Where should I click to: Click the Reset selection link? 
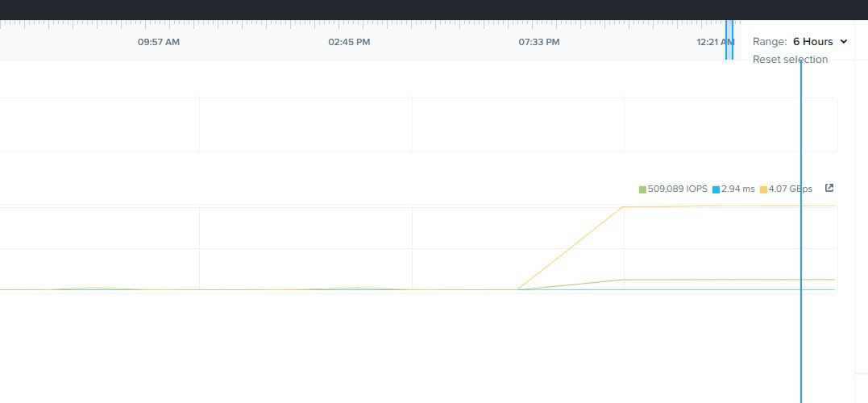pyautogui.click(x=790, y=59)
